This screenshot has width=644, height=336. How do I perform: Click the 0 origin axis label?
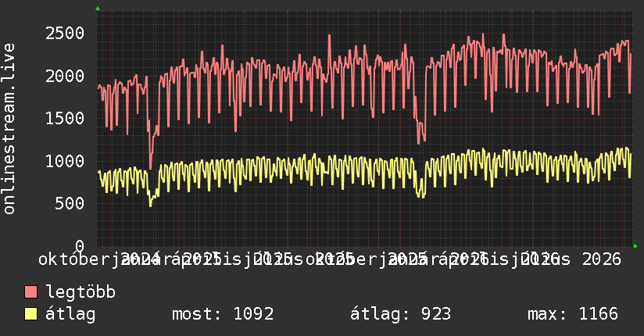click(x=80, y=246)
